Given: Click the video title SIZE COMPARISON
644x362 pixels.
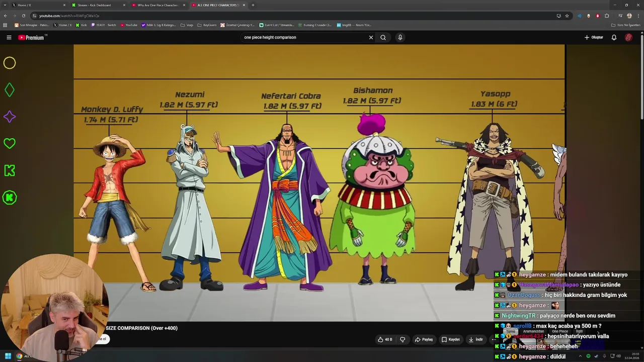Looking at the screenshot, I should 141,328.
